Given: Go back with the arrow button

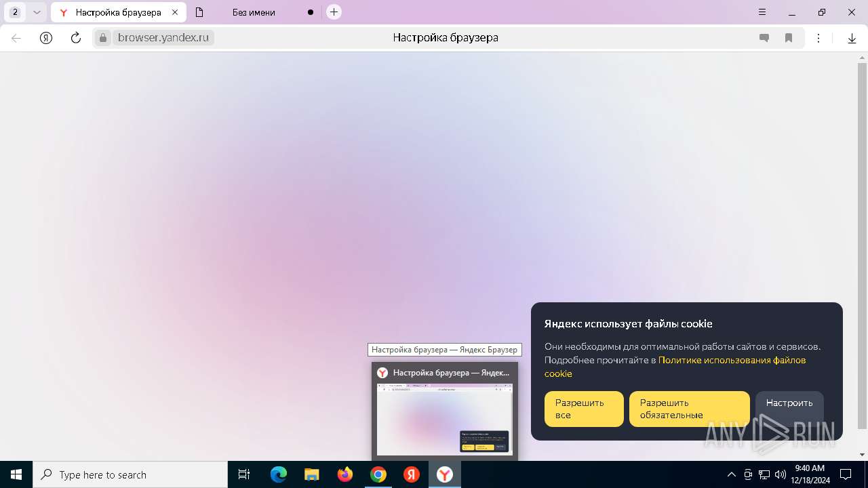Looking at the screenshot, I should (16, 38).
